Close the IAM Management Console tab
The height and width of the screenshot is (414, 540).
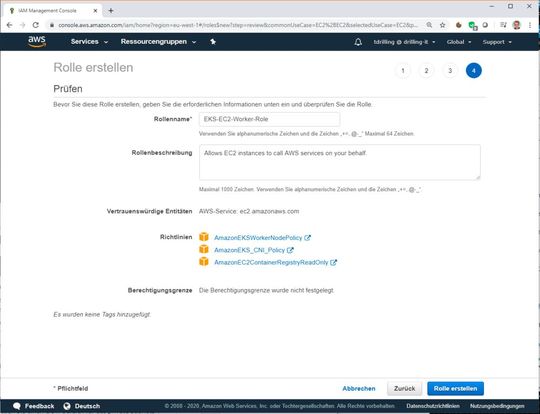[x=95, y=11]
